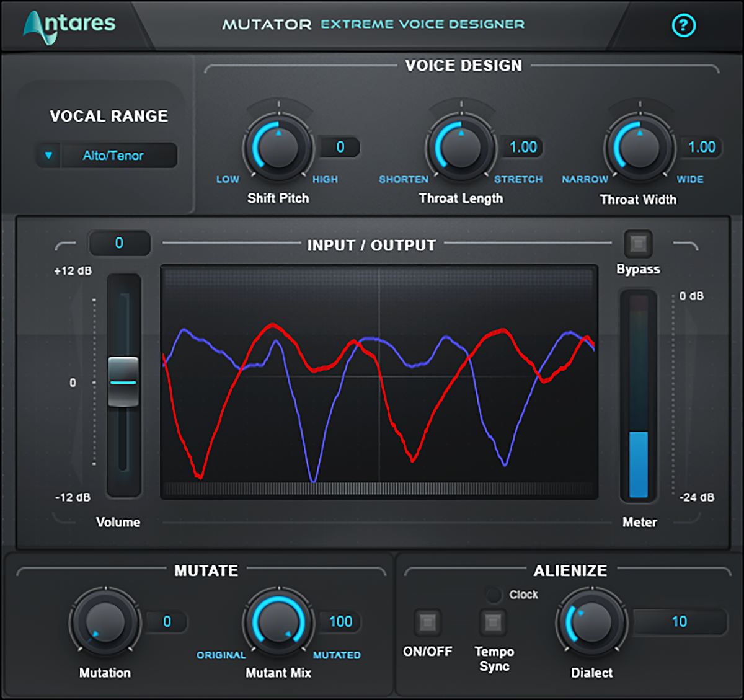Click the waveform display area
This screenshot has height=700, width=744.
[379, 382]
